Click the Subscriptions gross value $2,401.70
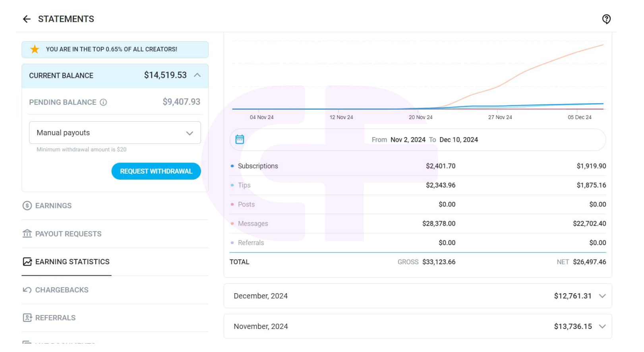This screenshot has width=644, height=352. (x=441, y=166)
